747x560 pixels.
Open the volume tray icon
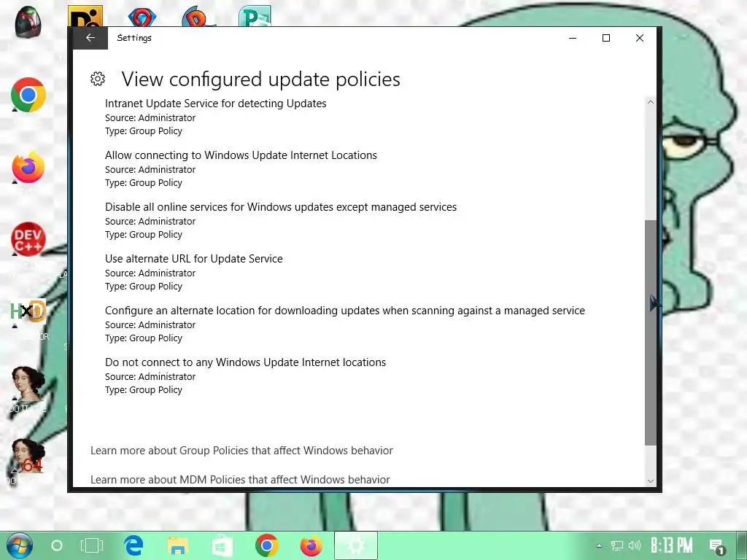(634, 545)
